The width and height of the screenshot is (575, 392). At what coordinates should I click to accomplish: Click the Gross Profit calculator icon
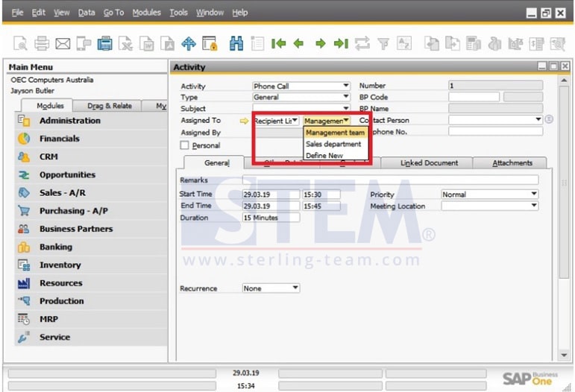474,43
